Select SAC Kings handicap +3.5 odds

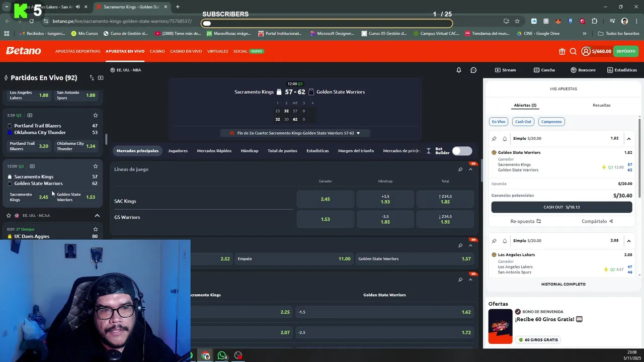[x=385, y=199]
